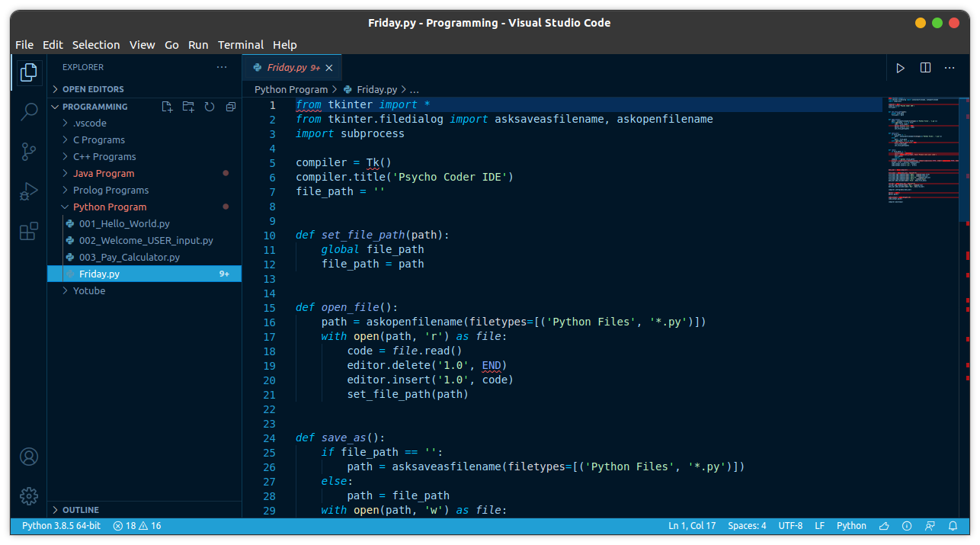Open the Help menu
The width and height of the screenshot is (980, 545).
285,45
